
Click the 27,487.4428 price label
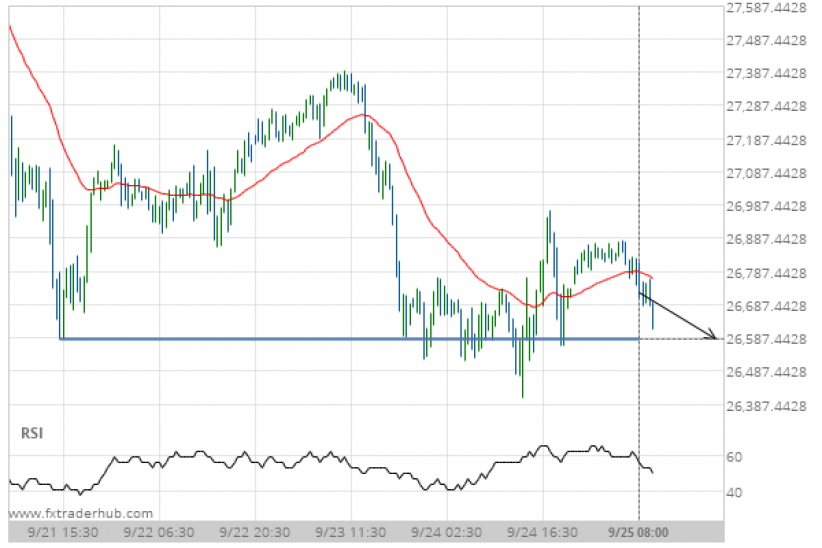766,40
